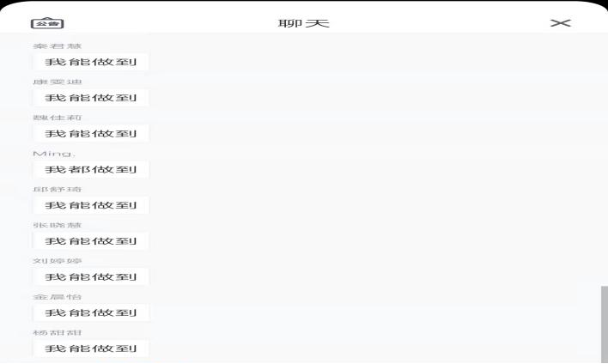Select username 秦君慧

57,46
